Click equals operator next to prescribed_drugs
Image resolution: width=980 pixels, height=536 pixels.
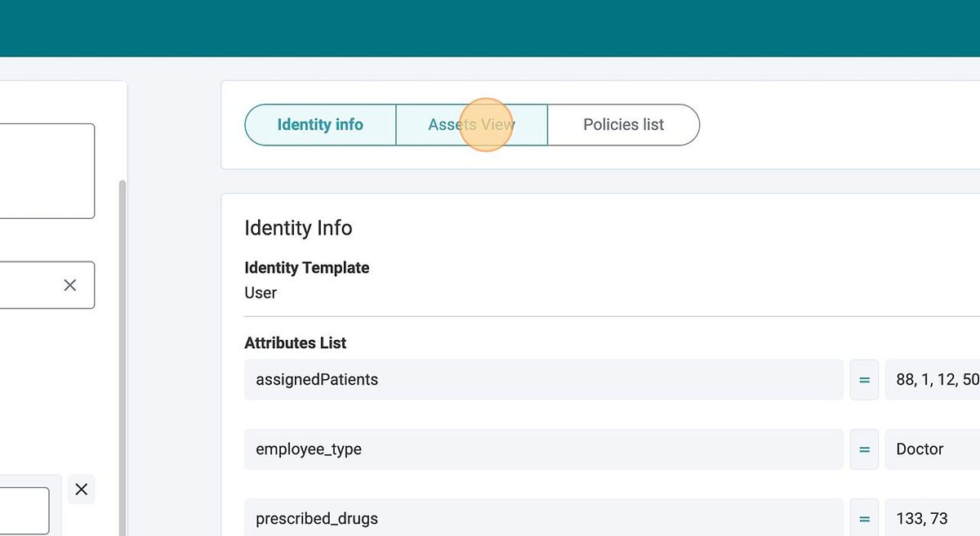(864, 519)
